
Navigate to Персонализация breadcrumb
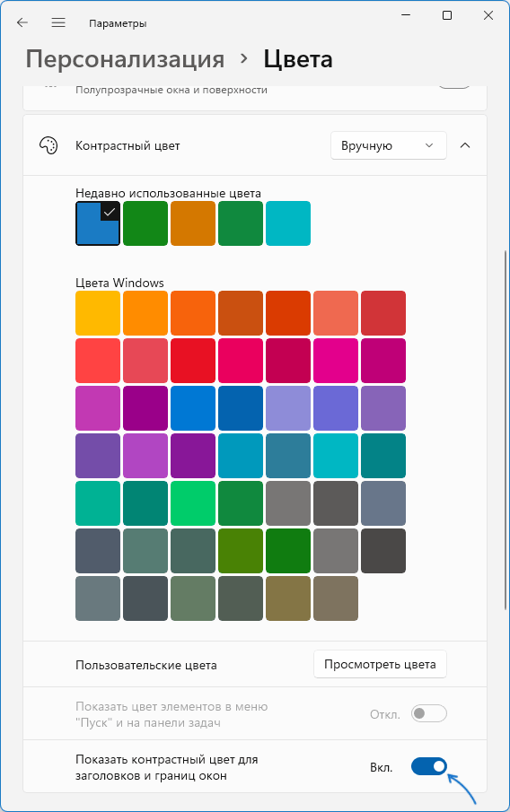pos(125,59)
